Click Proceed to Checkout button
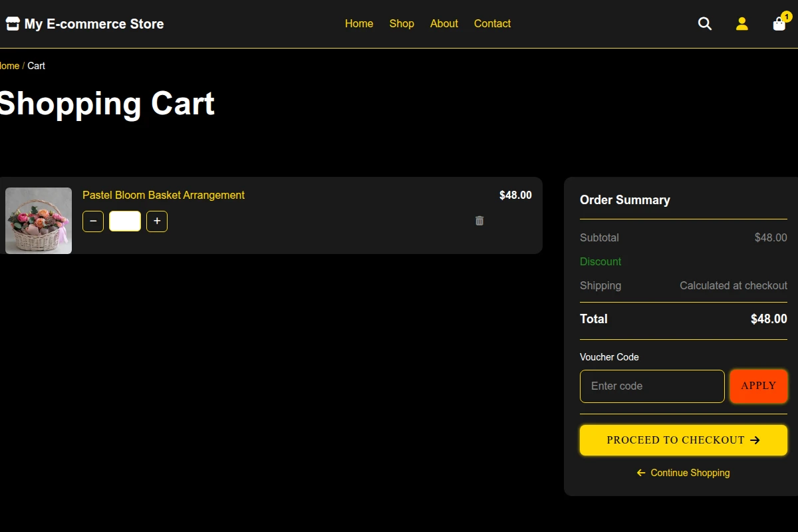Viewport: 798px width, 532px height. (684, 440)
